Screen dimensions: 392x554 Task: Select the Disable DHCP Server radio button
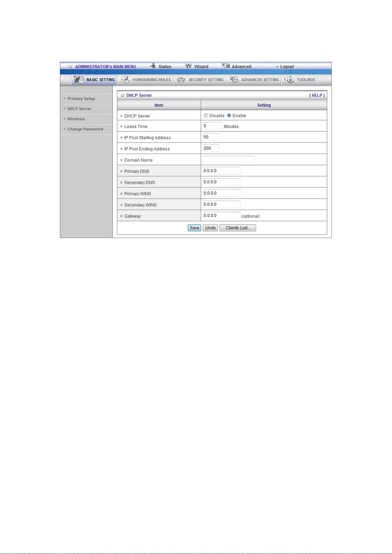point(206,116)
